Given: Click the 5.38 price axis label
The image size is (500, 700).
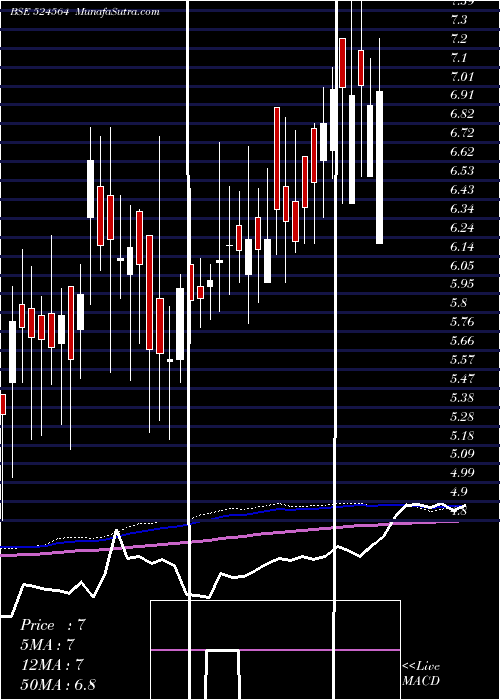Looking at the screenshot, I should pyautogui.click(x=462, y=398).
